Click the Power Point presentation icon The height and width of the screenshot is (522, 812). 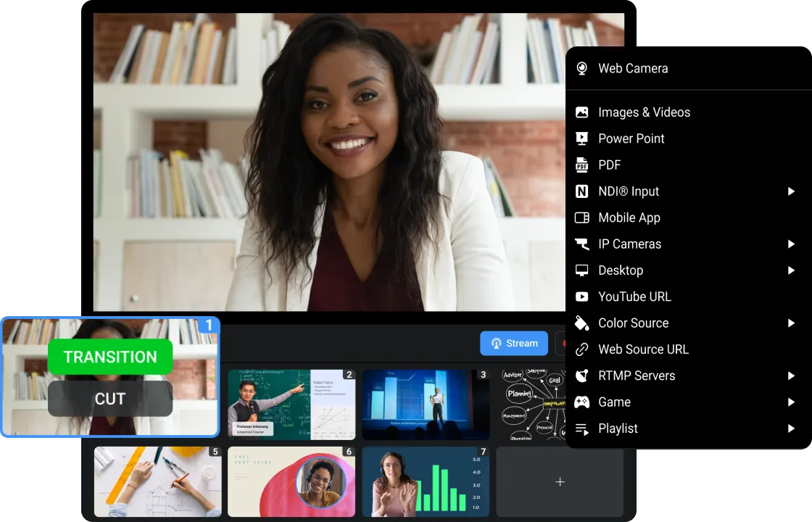point(581,138)
